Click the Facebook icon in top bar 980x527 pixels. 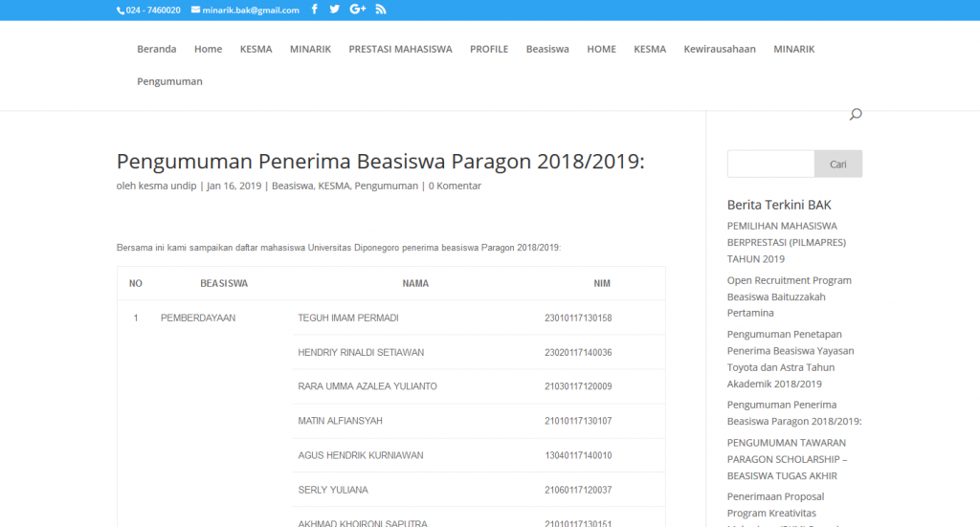point(315,10)
